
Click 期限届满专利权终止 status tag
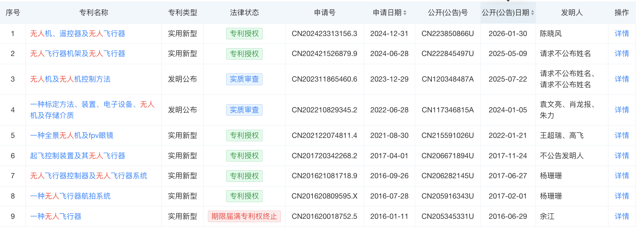click(x=244, y=216)
